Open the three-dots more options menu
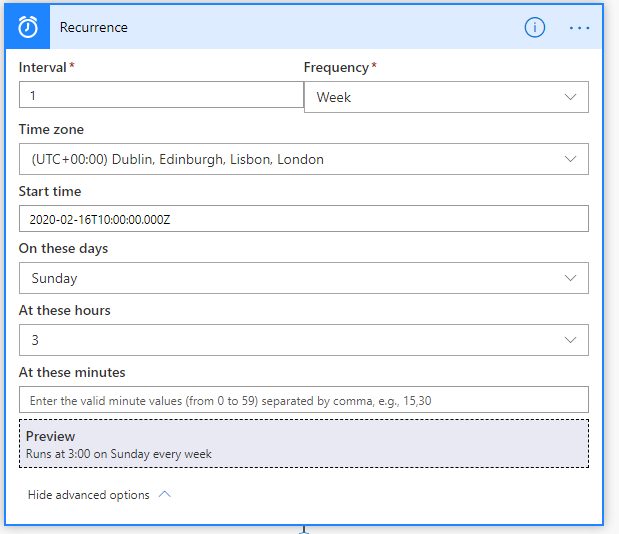The width and height of the screenshot is (619, 534). 579,28
